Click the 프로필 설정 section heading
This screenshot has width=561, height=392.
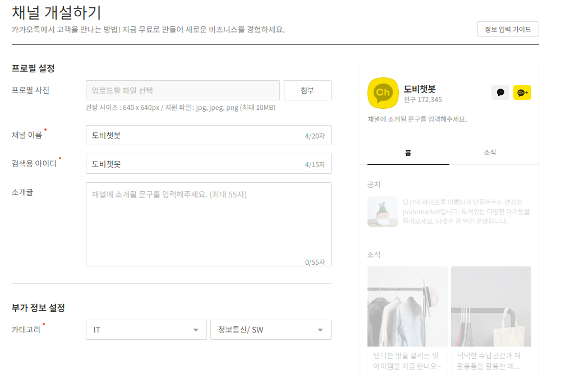tap(33, 68)
